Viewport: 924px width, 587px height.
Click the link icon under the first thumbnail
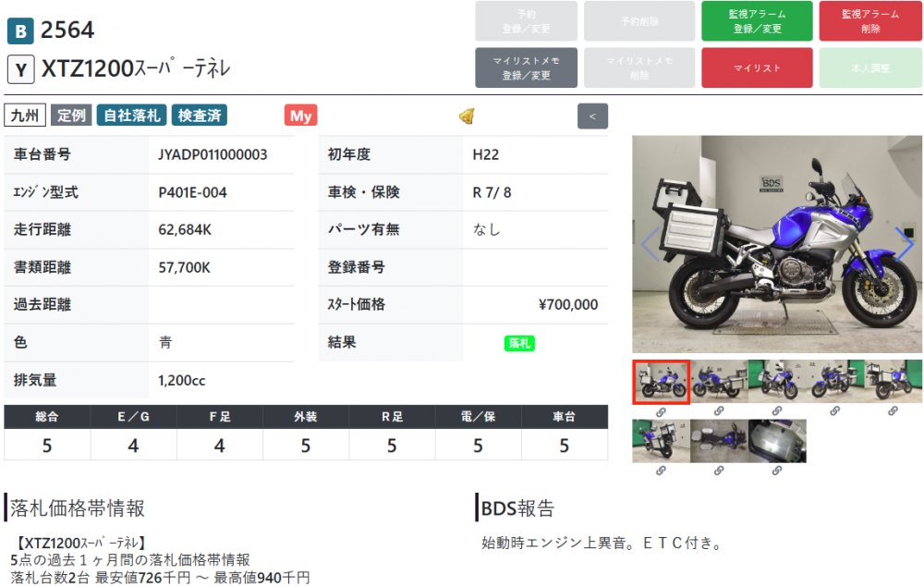661,410
